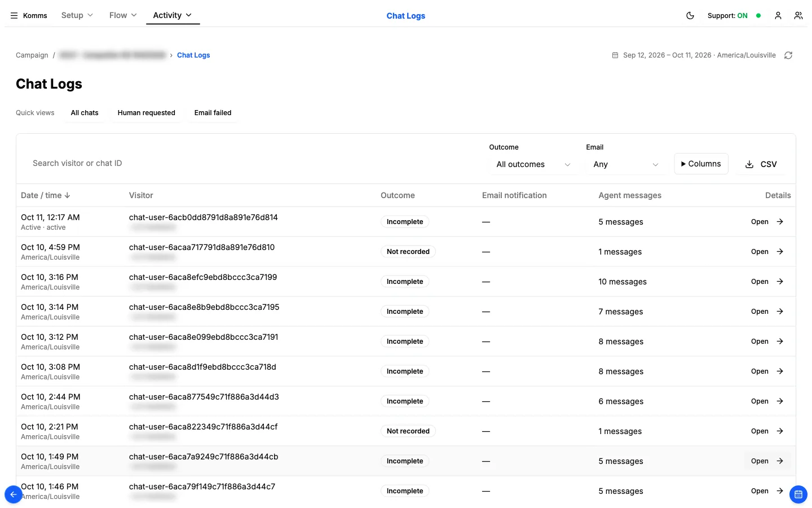Image resolution: width=812 pixels, height=508 pixels.
Task: Open the blue calendar floating button
Action: pos(798,494)
